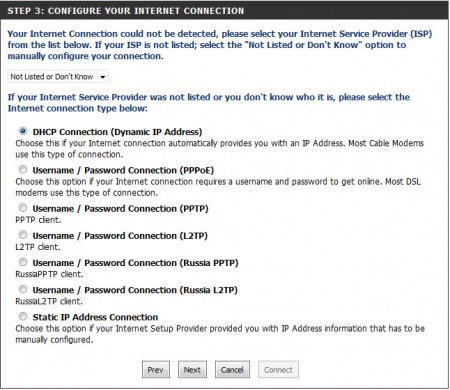The image size is (450, 390).
Task: Select the PPTP connection radio button
Action: (23, 208)
